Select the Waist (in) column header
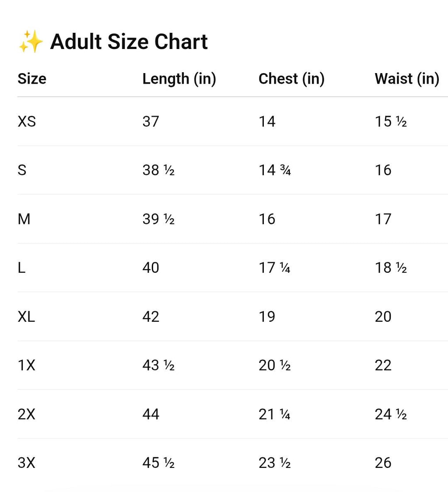The image size is (448, 492). pos(407,79)
